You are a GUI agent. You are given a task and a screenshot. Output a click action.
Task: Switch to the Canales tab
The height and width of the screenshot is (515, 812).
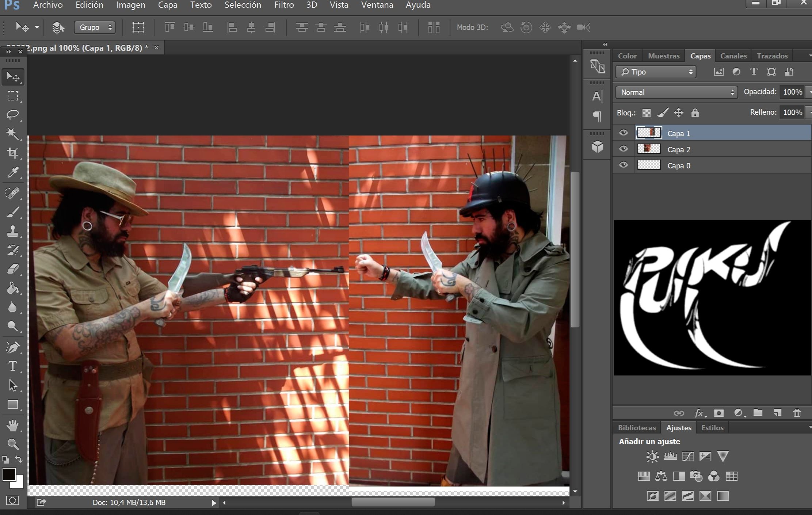point(733,56)
